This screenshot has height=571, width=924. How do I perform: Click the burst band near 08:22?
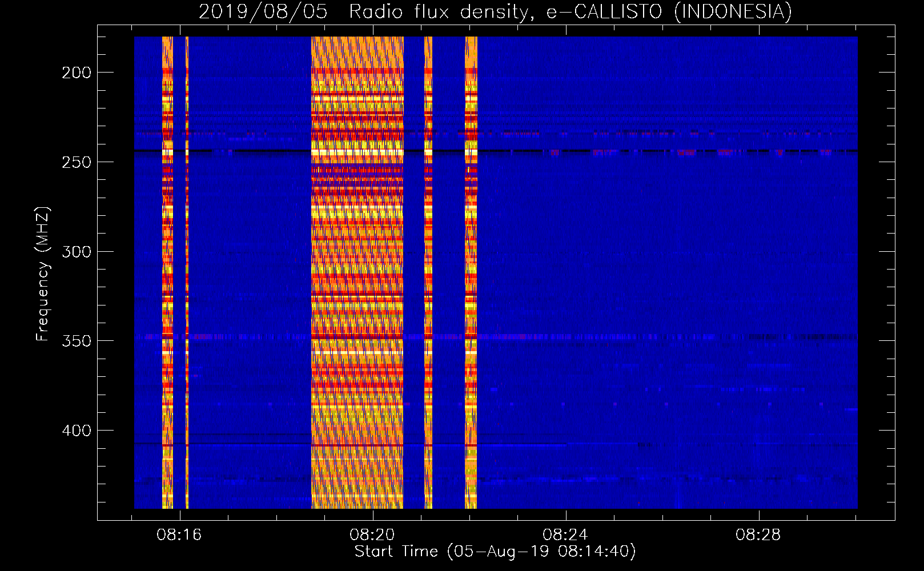(471, 272)
